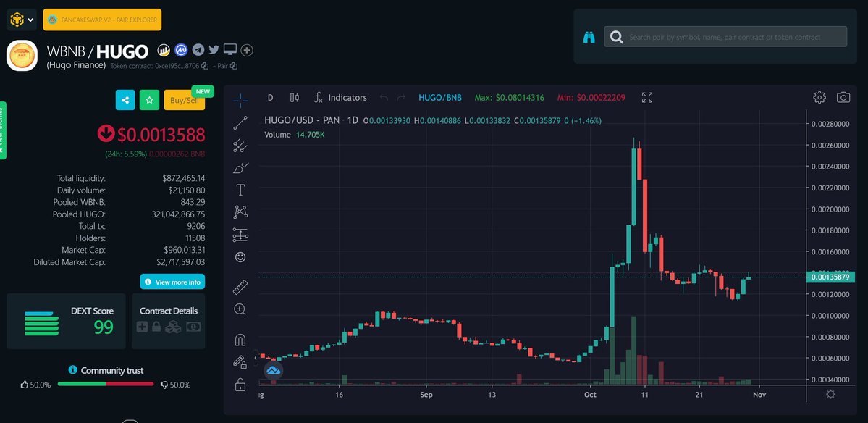Toggle fullscreen chart mode
This screenshot has height=423, width=868.
coord(647,98)
